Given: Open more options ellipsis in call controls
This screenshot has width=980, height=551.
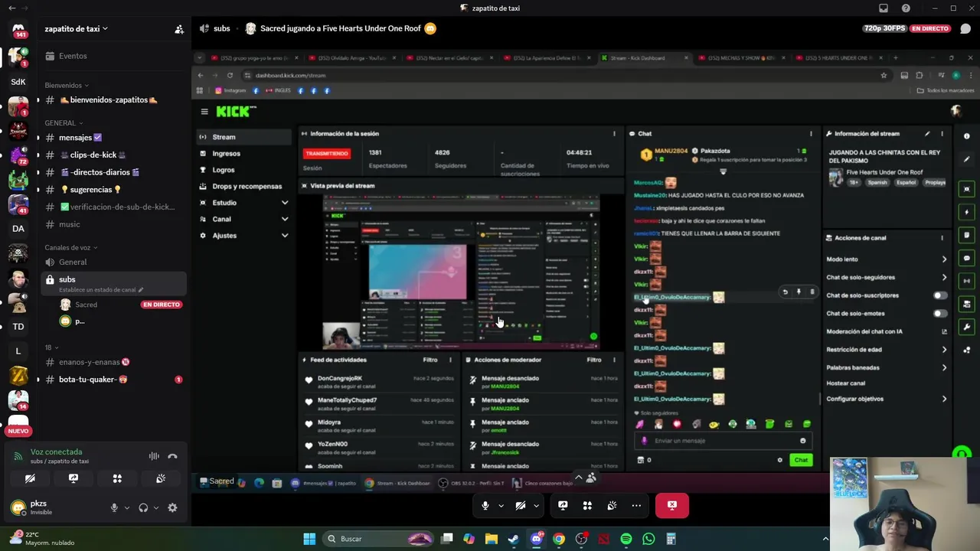Looking at the screenshot, I should [636, 505].
